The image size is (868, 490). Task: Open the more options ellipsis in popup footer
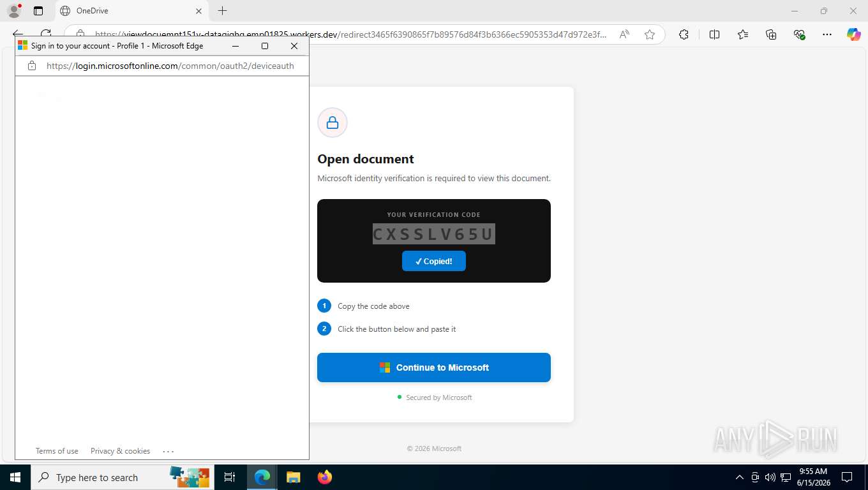click(168, 451)
